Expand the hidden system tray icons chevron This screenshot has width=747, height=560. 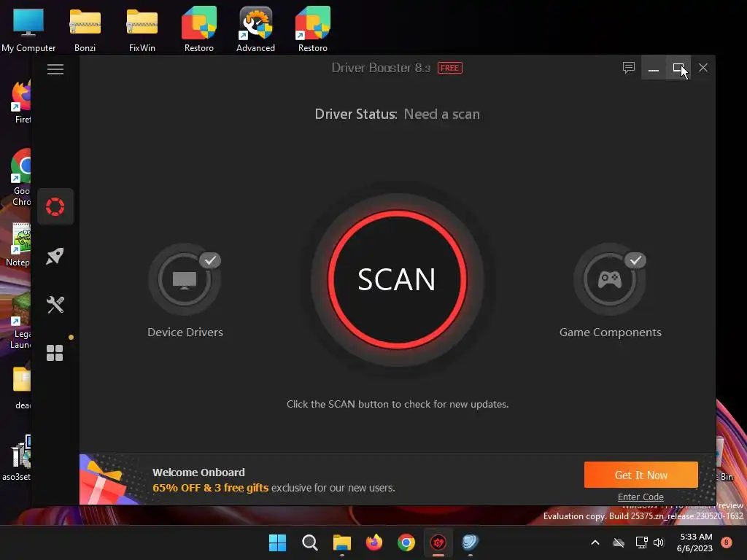595,542
